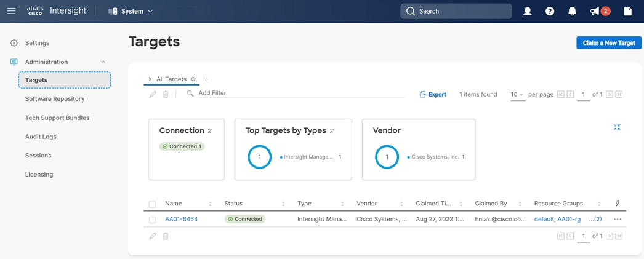Click Cisco Systems, Inc. legend entry
This screenshot has width=644, height=259.
(x=436, y=157)
